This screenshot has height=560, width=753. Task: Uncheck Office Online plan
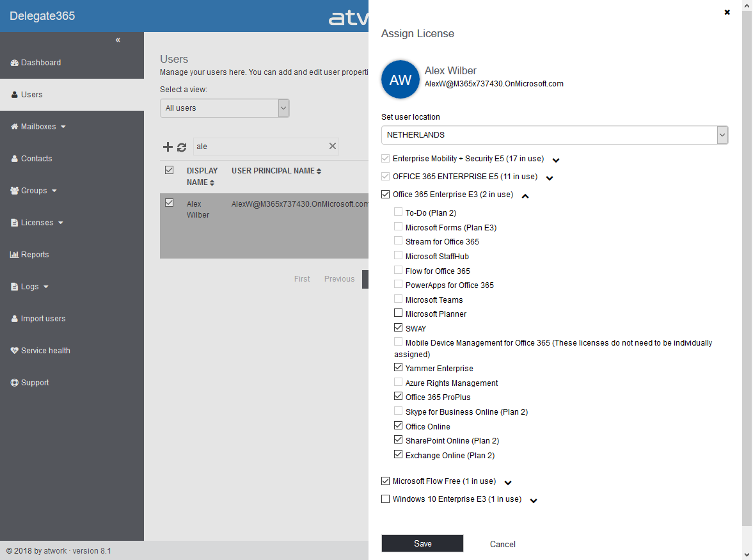(x=398, y=426)
